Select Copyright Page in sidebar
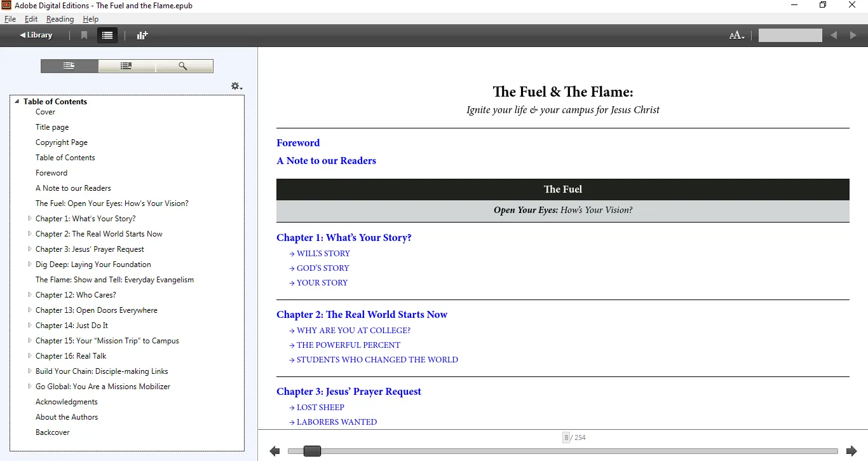 pyautogui.click(x=62, y=142)
